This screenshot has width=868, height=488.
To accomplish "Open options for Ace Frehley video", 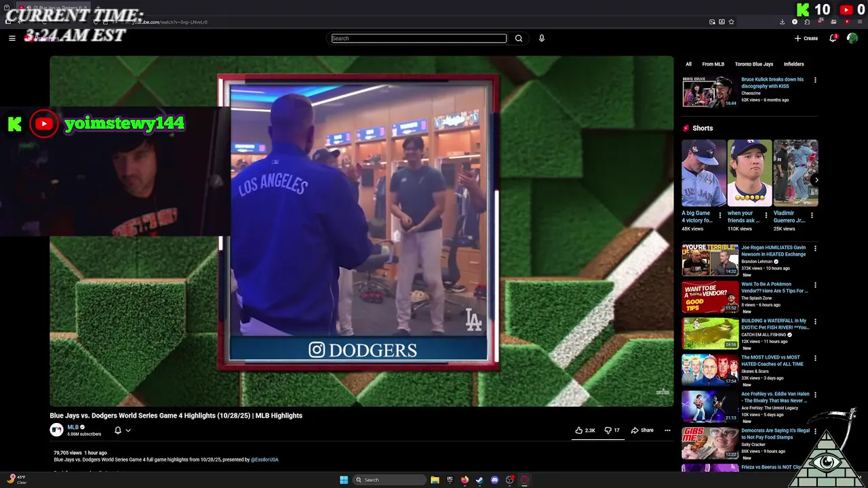I will pos(815,395).
